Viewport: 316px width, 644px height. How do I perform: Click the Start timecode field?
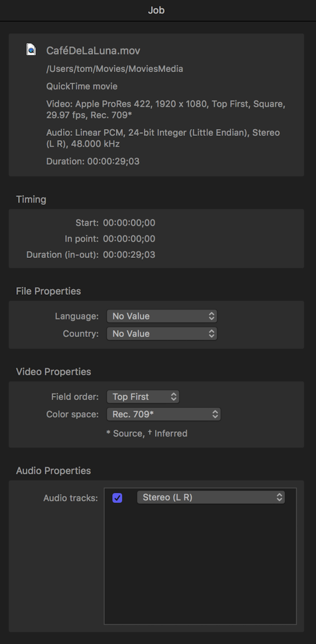click(x=129, y=223)
